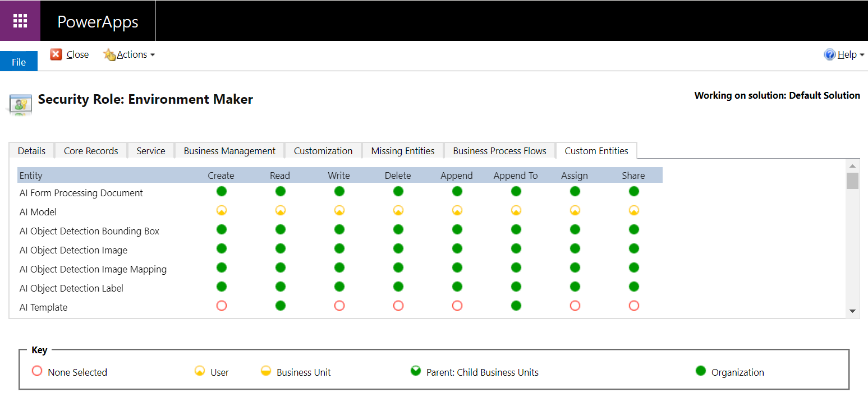
Task: Toggle Create privilege for AI Model
Action: point(222,210)
